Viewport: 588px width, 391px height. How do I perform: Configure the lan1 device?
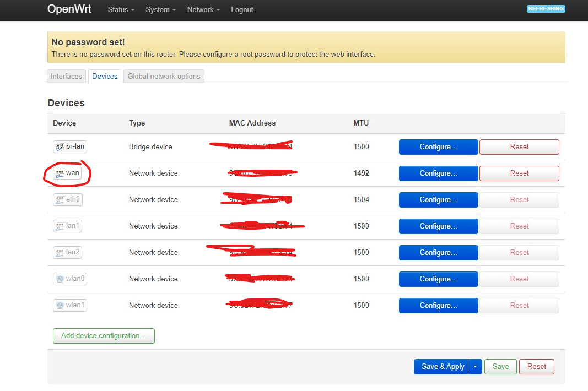[438, 226]
